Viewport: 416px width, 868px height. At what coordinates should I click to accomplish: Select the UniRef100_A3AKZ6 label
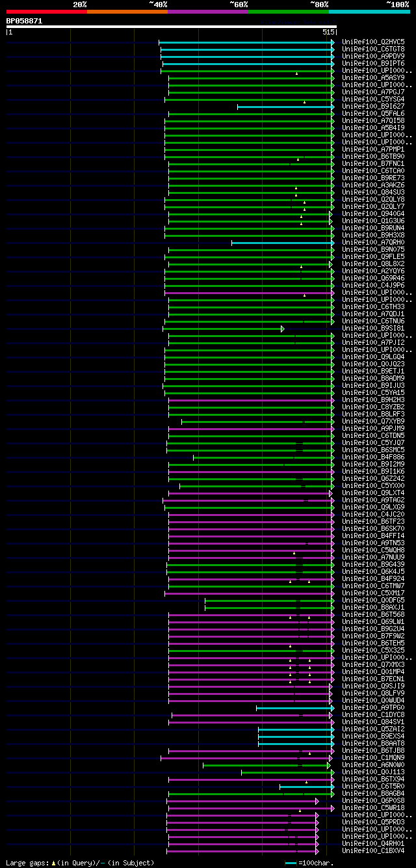(x=373, y=185)
